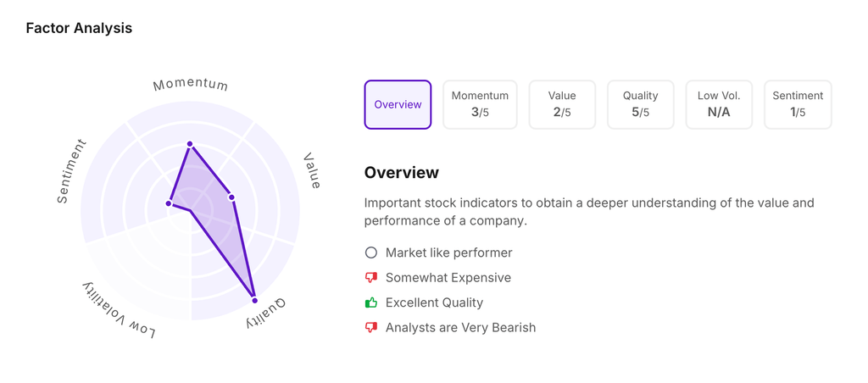The width and height of the screenshot is (868, 383).
Task: Click the Value data point on radar chart
Action: click(231, 197)
